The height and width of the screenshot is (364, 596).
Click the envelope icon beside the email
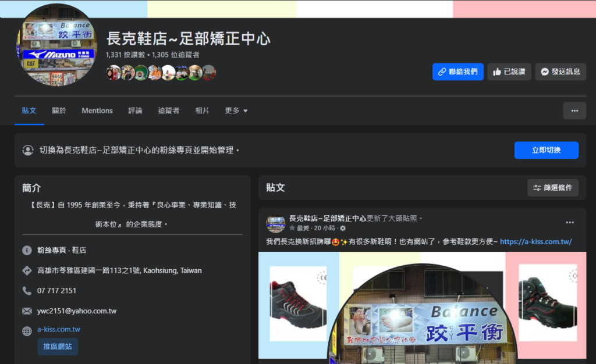pos(27,311)
